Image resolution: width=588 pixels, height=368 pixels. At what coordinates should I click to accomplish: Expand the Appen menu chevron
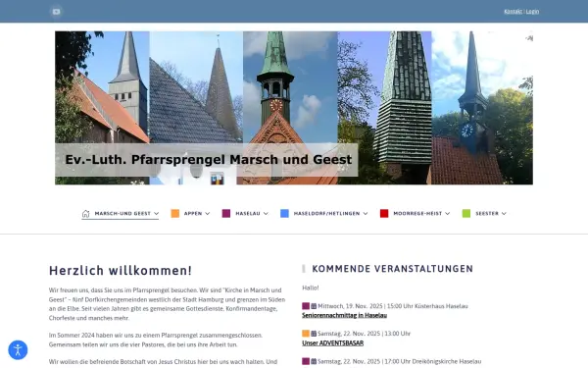tap(208, 214)
